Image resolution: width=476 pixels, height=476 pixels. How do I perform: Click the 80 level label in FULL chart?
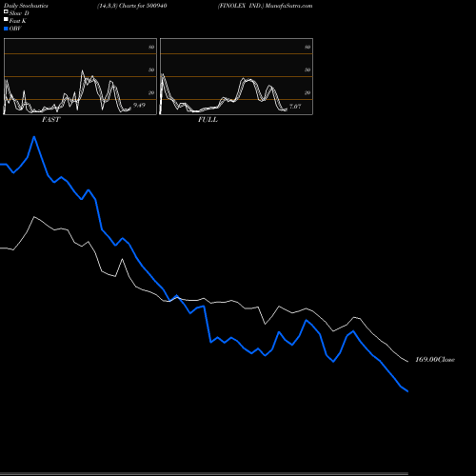(x=307, y=47)
